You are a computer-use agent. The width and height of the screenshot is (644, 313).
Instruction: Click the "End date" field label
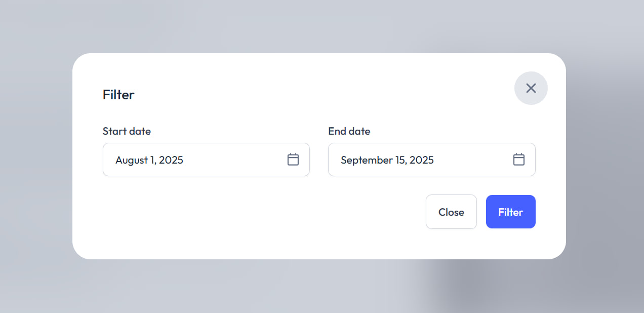349,131
